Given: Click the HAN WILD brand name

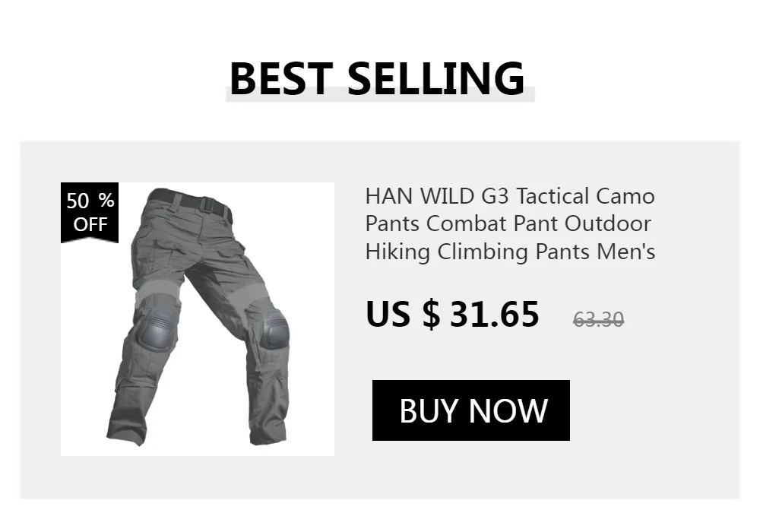Looking at the screenshot, I should [420, 196].
